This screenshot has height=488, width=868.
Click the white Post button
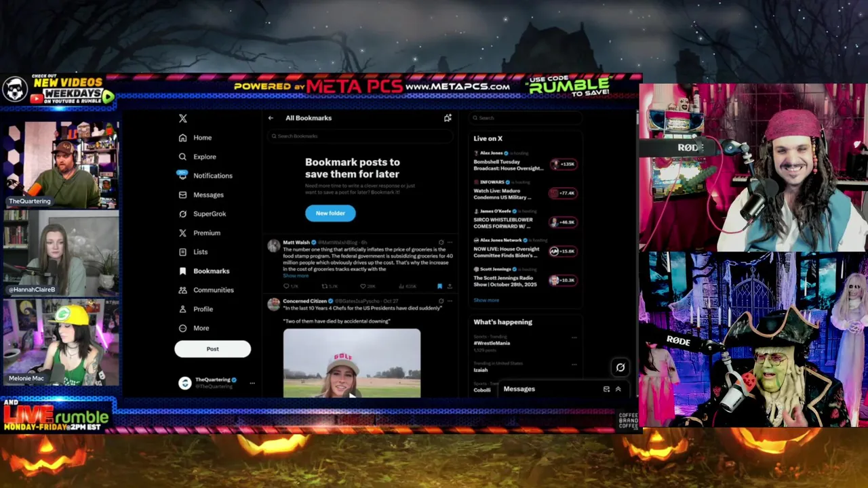[212, 349]
